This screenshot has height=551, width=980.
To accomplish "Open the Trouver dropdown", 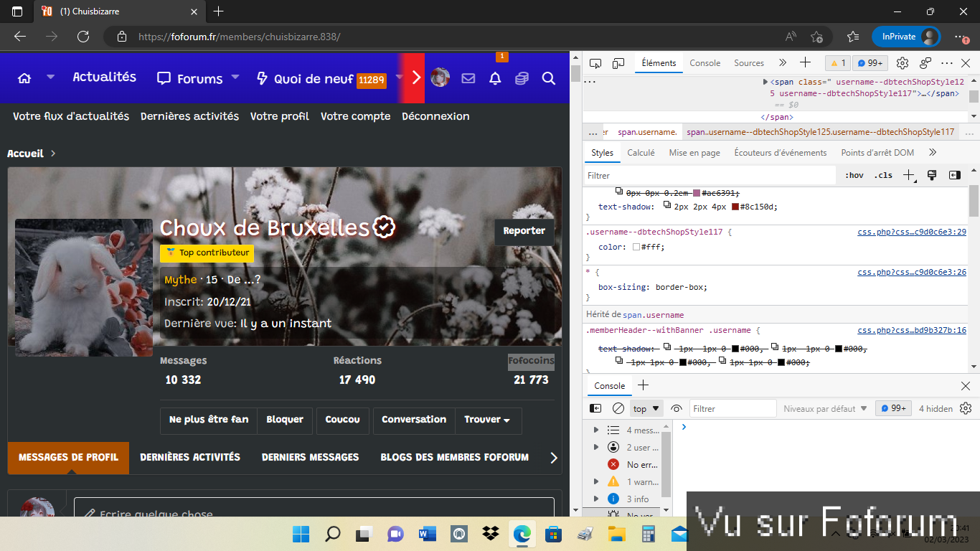I will tap(487, 420).
